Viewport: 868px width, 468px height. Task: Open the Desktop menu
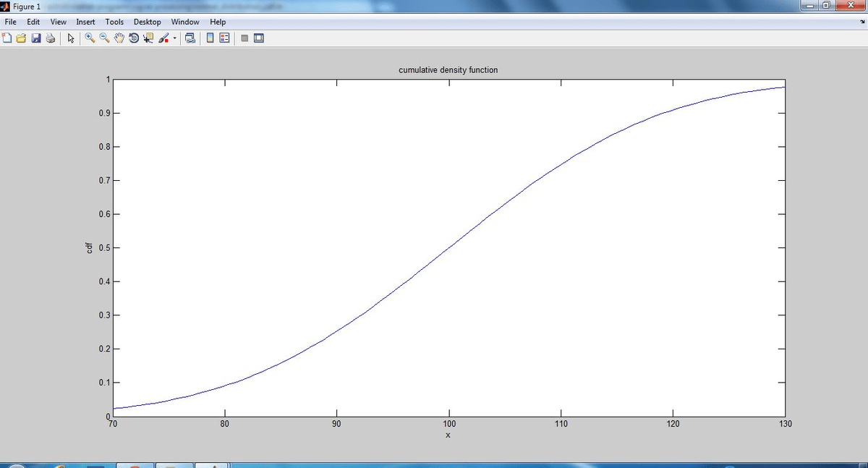[147, 22]
